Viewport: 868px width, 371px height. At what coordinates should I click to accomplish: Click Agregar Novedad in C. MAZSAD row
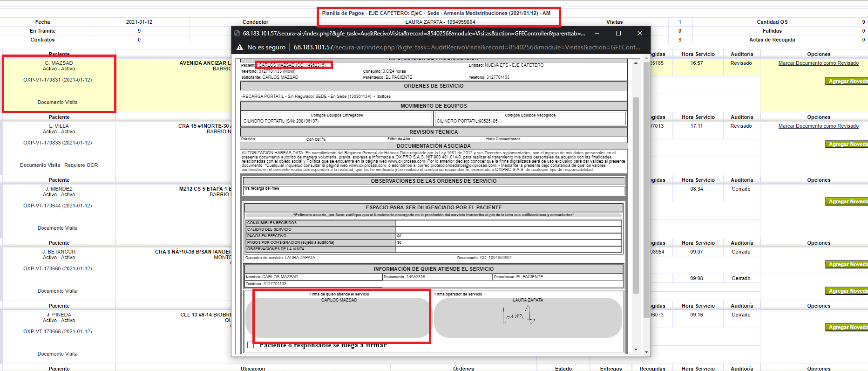click(848, 81)
